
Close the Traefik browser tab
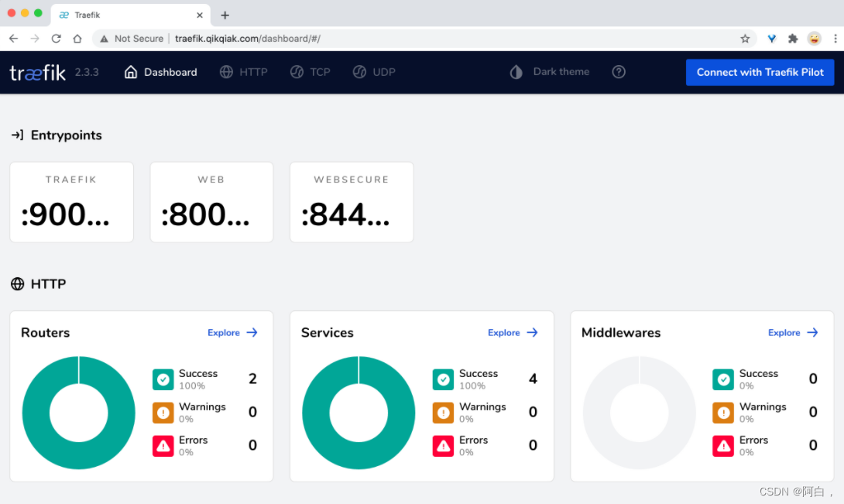(200, 15)
